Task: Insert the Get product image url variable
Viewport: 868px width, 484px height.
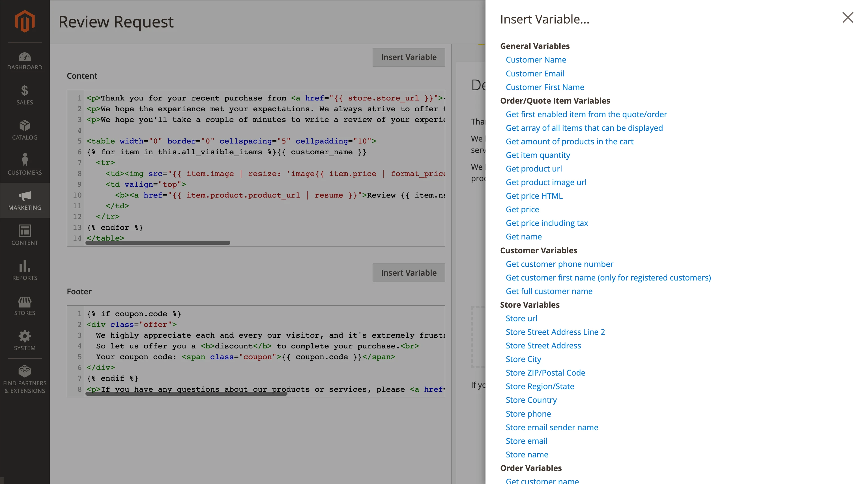Action: pyautogui.click(x=546, y=182)
